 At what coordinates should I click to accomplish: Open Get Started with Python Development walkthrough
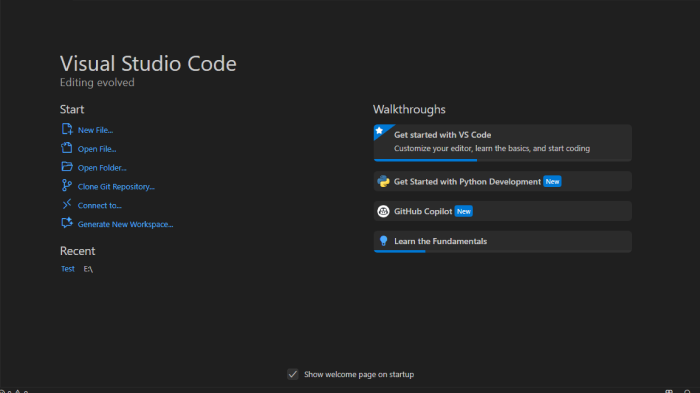[503, 181]
